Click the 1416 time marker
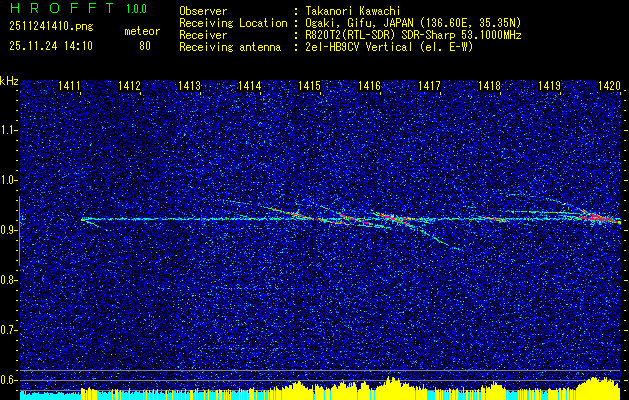 coord(369,85)
